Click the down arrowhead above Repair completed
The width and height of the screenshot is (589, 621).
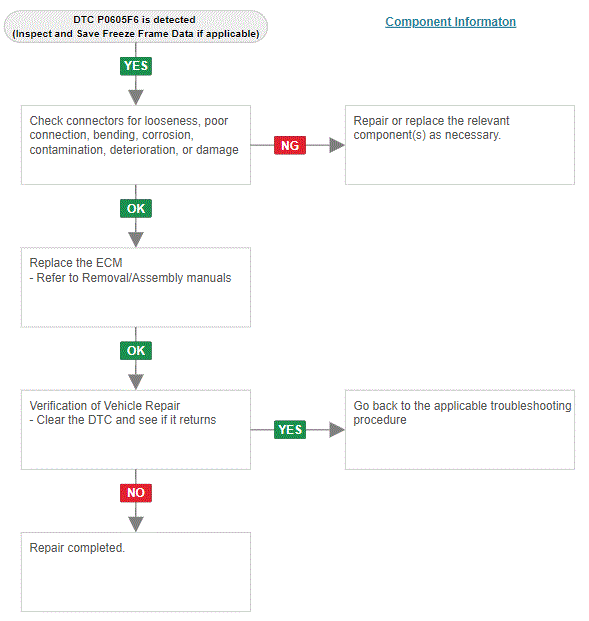(136, 524)
